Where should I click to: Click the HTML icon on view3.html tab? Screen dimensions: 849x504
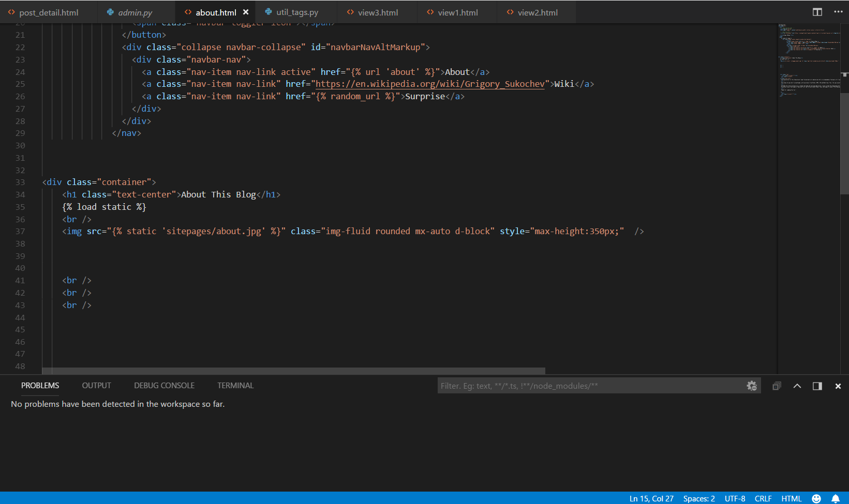tap(350, 12)
